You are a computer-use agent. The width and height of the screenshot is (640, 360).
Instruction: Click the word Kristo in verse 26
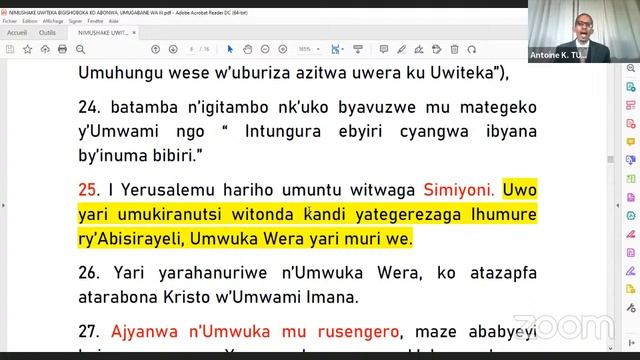187,297
